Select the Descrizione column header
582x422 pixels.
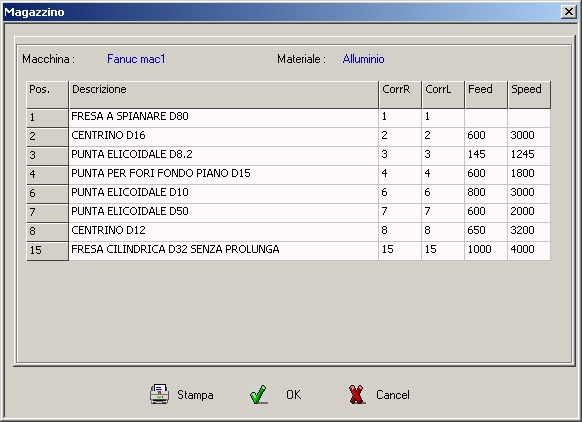pyautogui.click(x=224, y=95)
